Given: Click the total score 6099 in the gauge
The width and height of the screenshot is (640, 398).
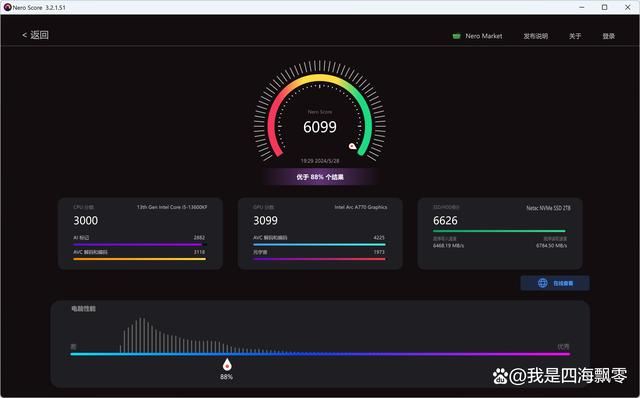Looking at the screenshot, I should [x=320, y=127].
